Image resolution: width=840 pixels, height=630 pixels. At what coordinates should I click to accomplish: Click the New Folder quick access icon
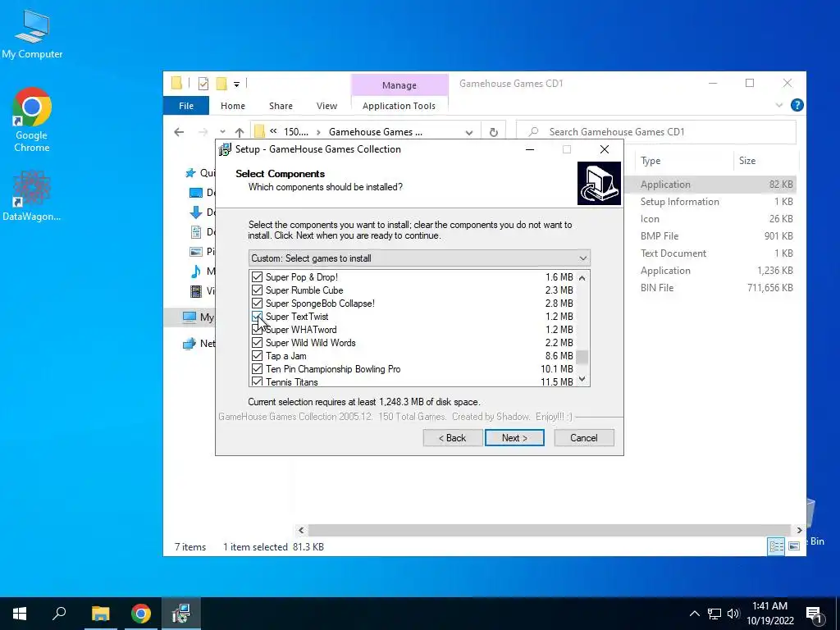[221, 83]
